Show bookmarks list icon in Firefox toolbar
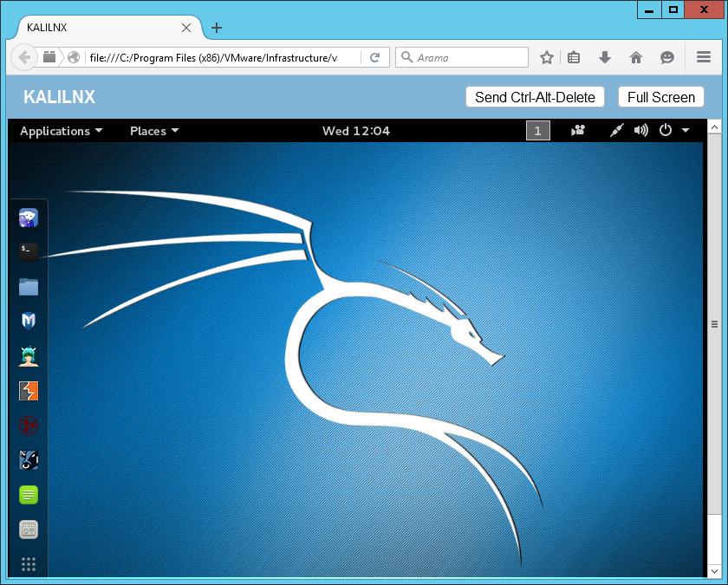 (x=574, y=57)
